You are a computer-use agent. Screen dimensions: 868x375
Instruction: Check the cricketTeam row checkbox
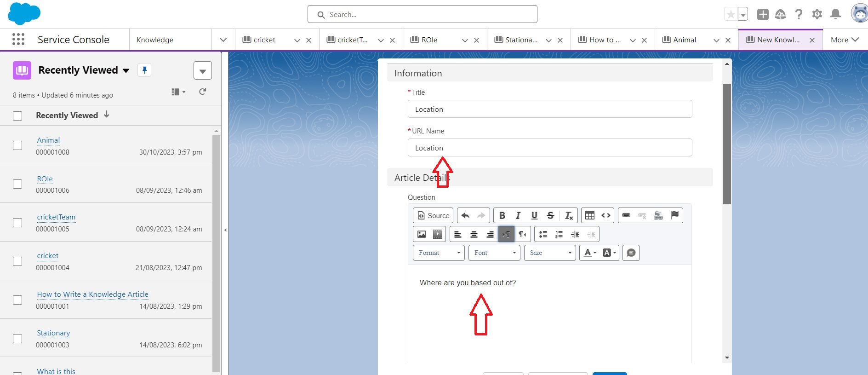[x=17, y=223]
